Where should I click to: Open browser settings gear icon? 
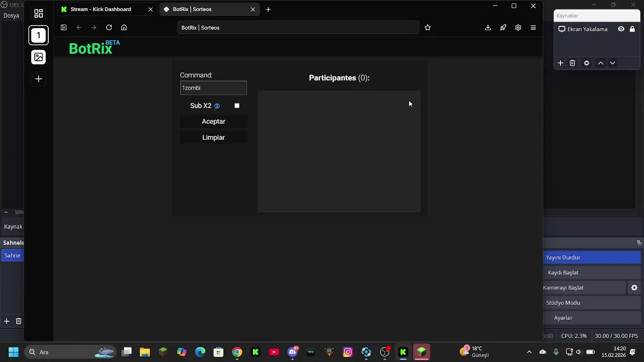[518, 28]
